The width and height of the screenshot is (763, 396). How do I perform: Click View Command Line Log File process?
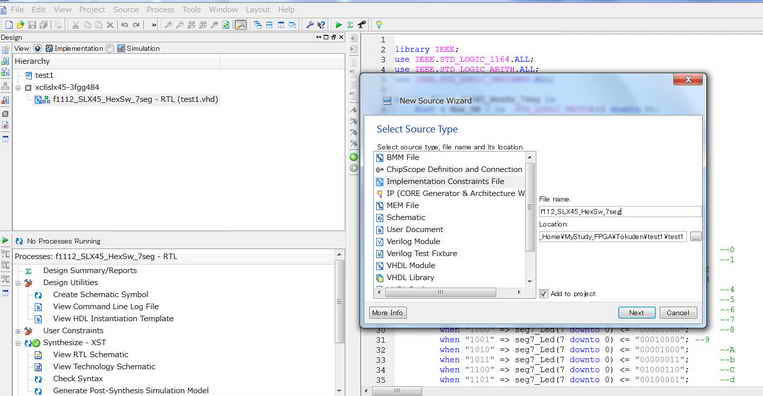106,306
